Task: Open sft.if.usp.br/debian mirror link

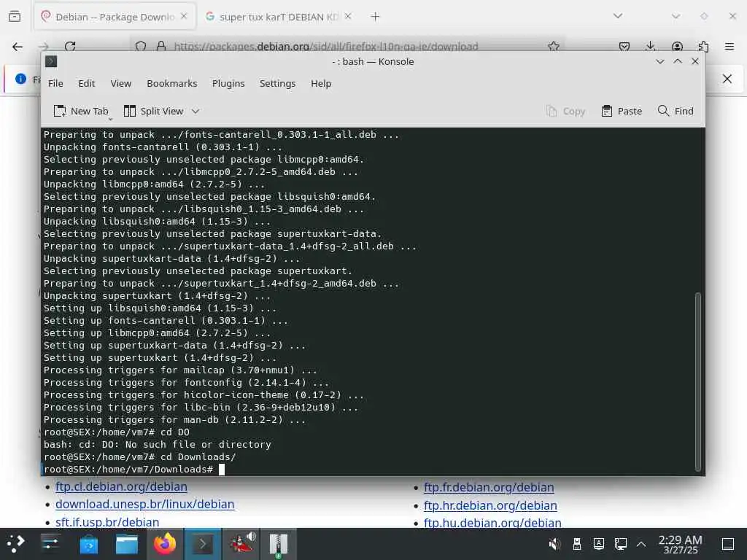Action: pyautogui.click(x=107, y=522)
